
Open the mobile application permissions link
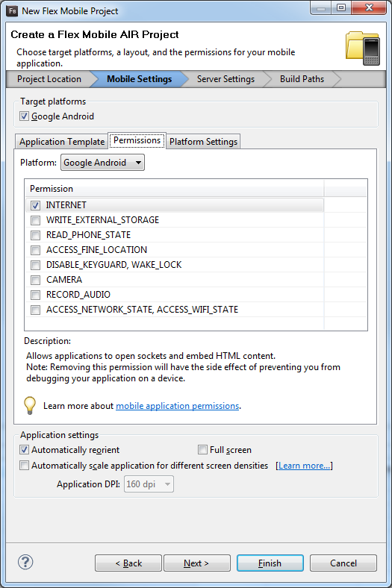point(178,406)
